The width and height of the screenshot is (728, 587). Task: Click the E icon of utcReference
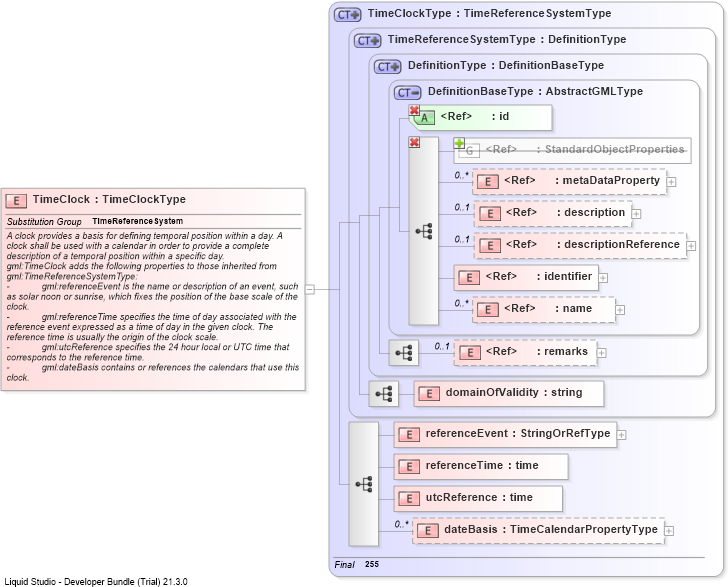[x=409, y=499]
